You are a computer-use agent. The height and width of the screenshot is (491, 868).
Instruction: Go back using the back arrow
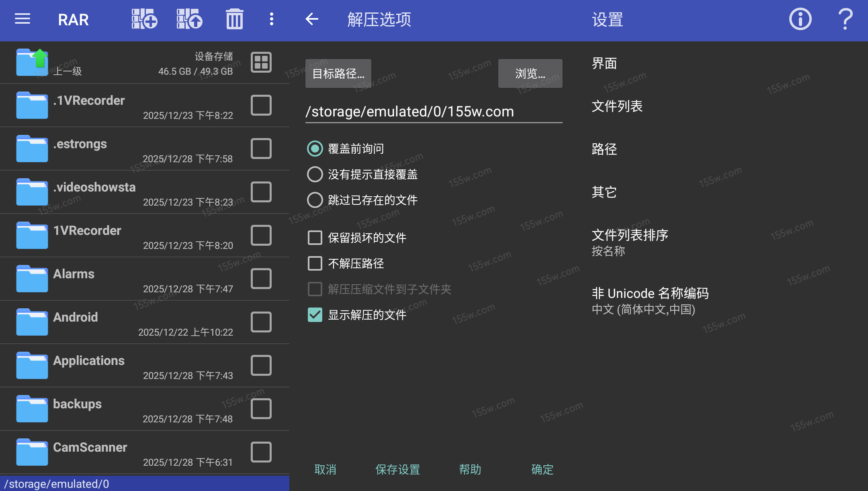click(312, 19)
